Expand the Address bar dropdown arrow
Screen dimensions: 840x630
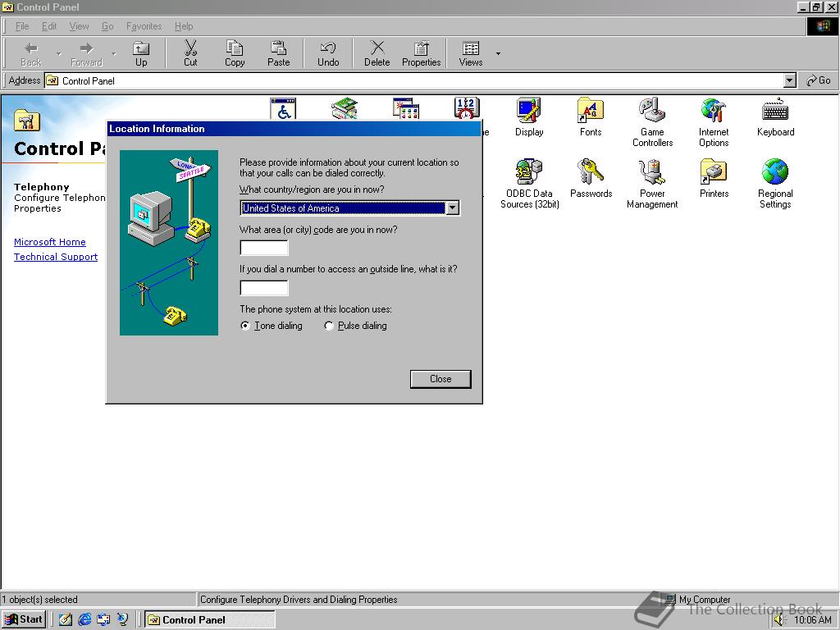(790, 81)
